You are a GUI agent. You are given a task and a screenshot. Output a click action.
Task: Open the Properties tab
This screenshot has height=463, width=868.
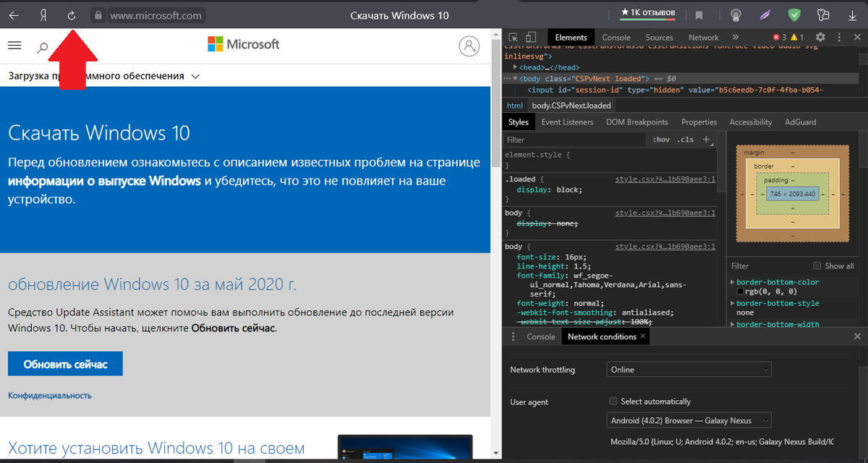tap(699, 122)
